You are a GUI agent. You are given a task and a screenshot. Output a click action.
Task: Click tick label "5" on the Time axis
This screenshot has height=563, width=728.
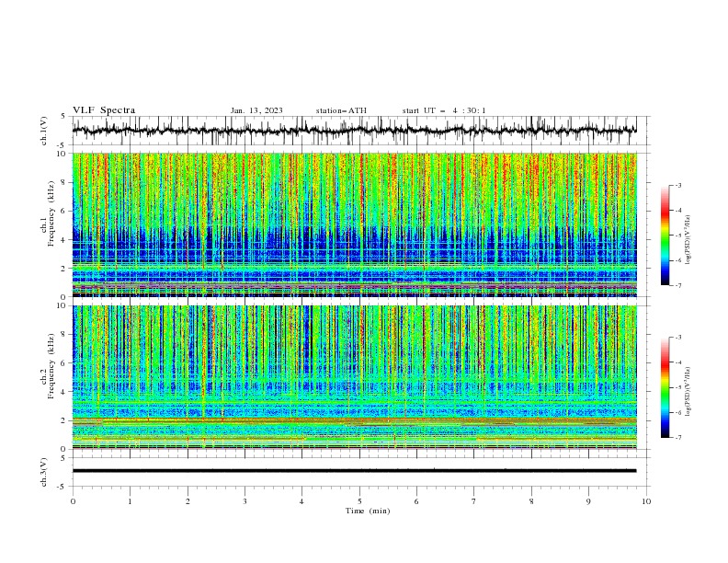(359, 501)
